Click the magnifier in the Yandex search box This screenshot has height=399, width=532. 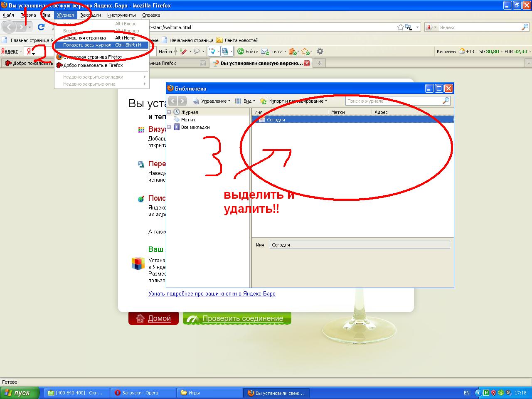click(x=525, y=27)
